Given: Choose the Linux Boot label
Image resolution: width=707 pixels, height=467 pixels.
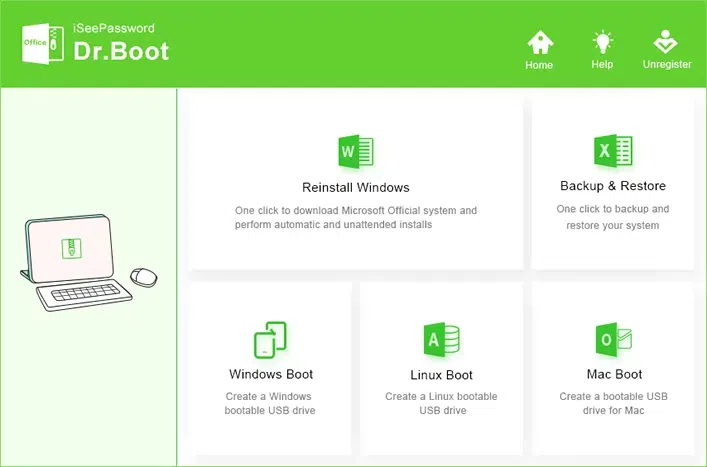Looking at the screenshot, I should point(441,375).
